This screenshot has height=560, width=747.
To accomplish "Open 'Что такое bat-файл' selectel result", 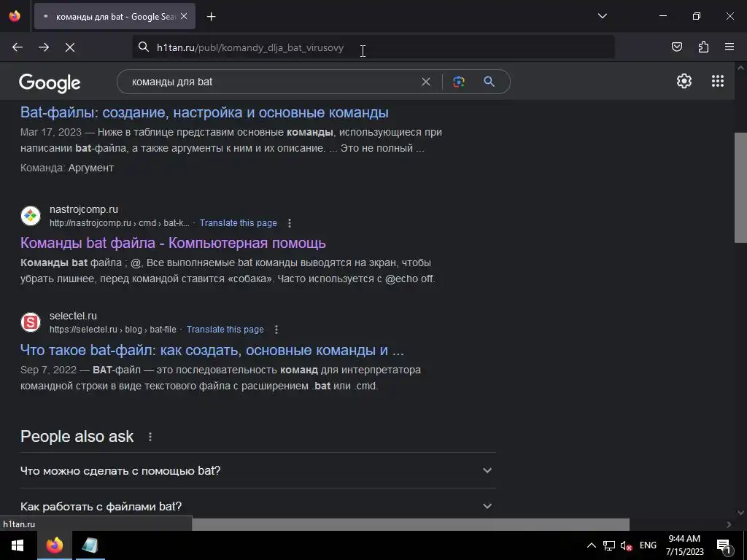I will tap(212, 350).
